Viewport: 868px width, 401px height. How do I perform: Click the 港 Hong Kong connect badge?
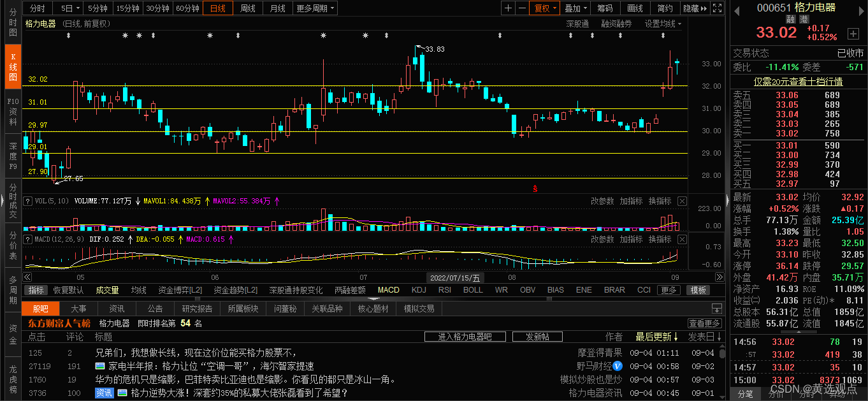click(804, 19)
